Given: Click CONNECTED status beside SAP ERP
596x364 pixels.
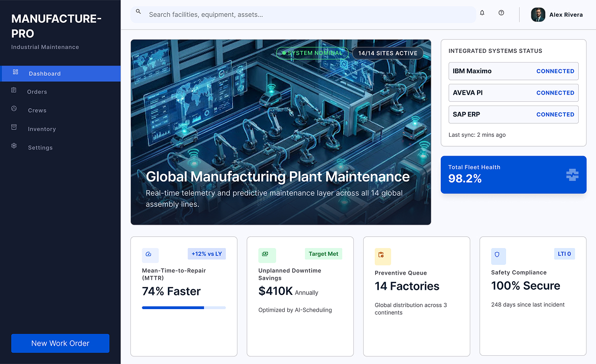Looking at the screenshot, I should pyautogui.click(x=555, y=115).
